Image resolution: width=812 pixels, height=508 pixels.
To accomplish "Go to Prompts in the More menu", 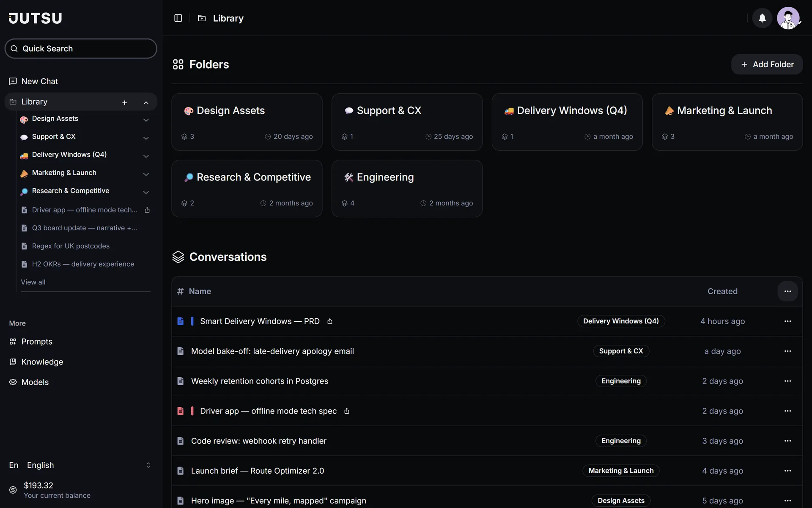I will click(37, 342).
